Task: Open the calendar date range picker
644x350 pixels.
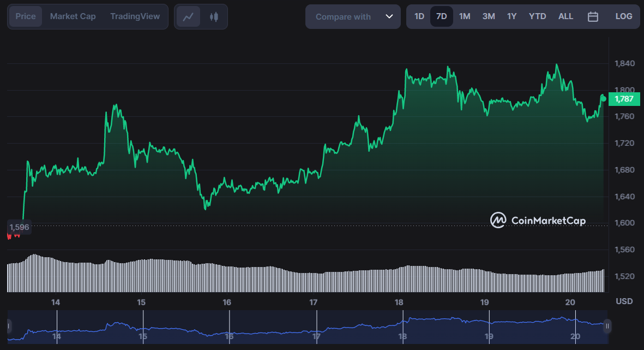Action: tap(593, 16)
